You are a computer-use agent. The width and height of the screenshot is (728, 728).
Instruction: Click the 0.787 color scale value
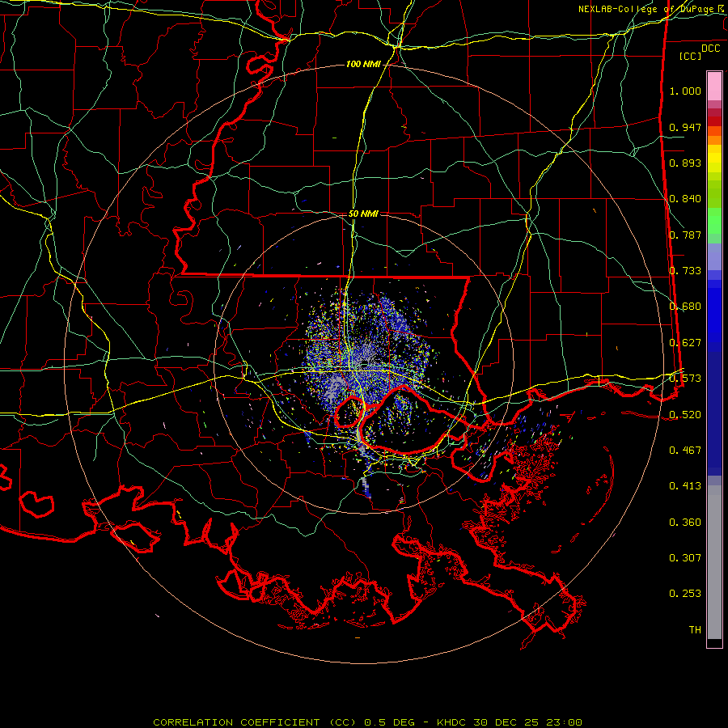[685, 235]
